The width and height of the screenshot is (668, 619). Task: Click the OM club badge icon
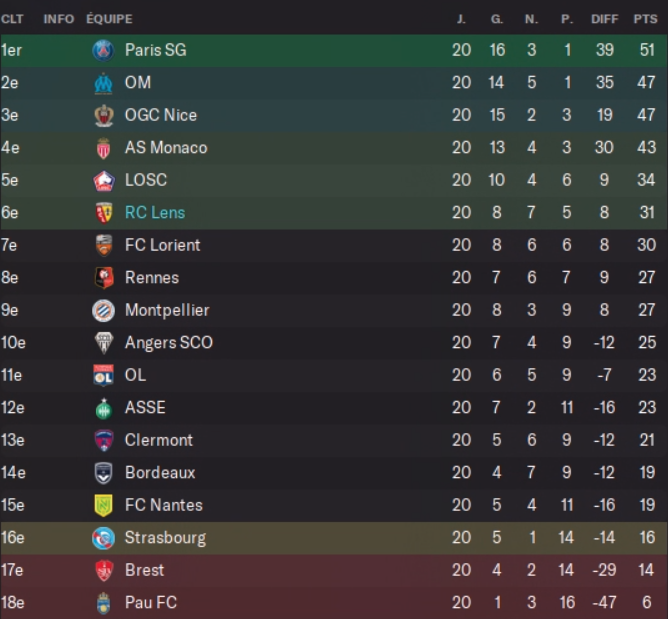103,83
